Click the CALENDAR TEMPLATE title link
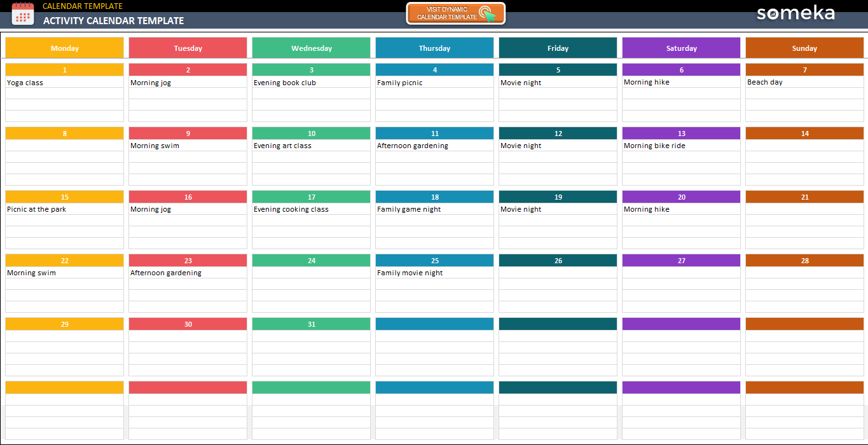868x445 pixels. (83, 6)
